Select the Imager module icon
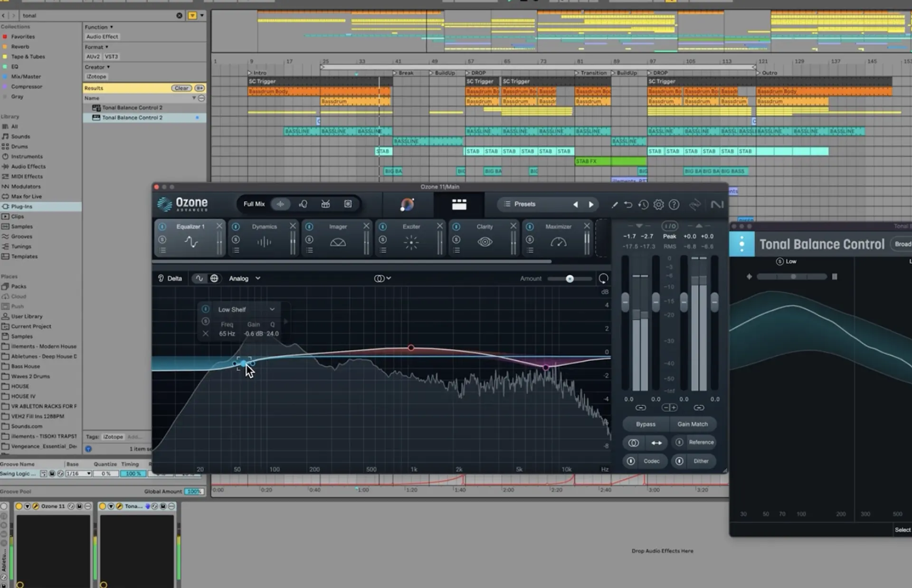The width and height of the screenshot is (912, 588). pos(338,242)
